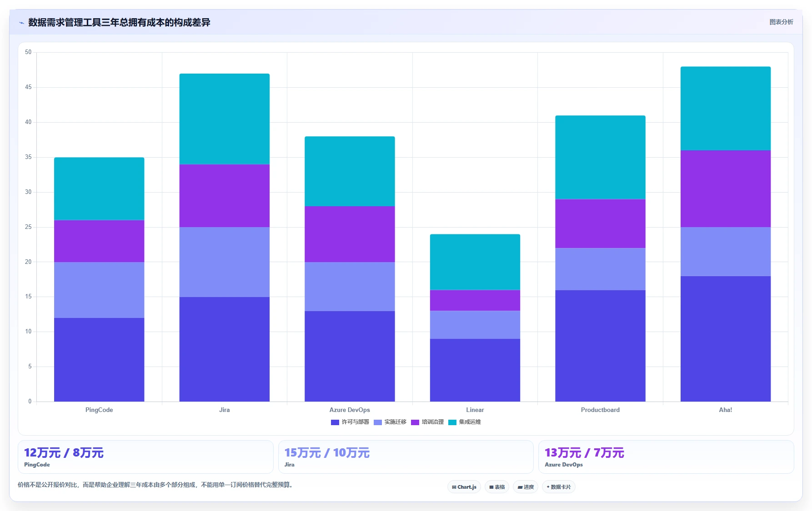
Task: Hide the 培训治理 series via its legend label
Action: click(432, 422)
